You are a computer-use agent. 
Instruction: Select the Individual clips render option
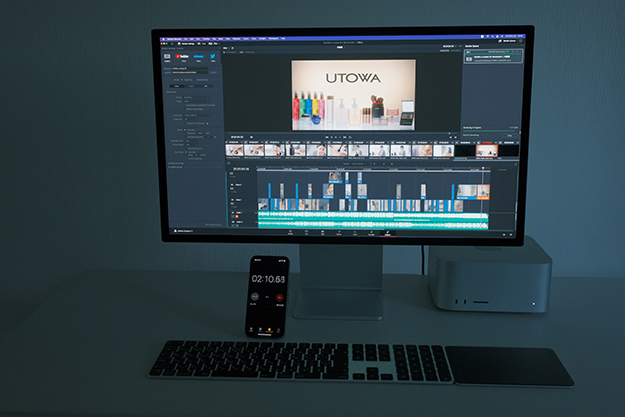point(195,80)
